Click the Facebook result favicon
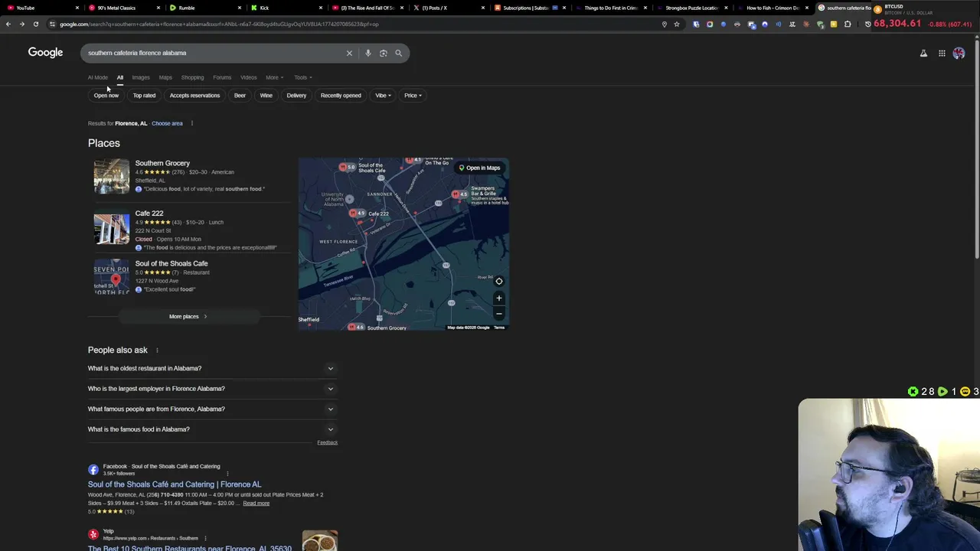Viewport: 980px width, 551px height. (x=93, y=469)
